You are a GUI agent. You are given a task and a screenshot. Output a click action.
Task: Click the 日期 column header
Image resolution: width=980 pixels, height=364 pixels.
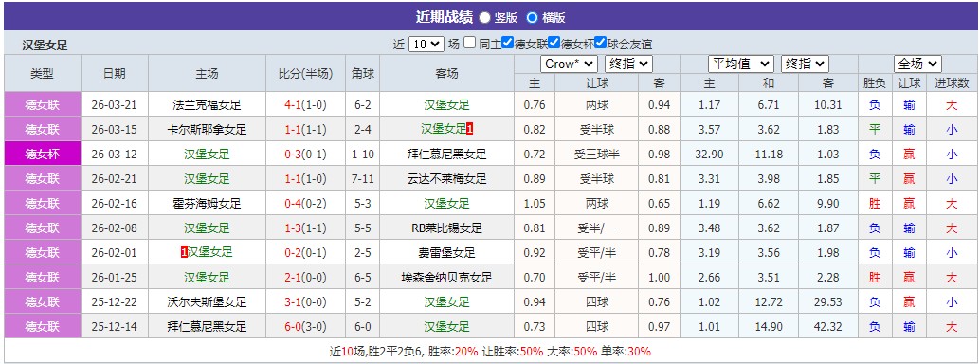115,73
